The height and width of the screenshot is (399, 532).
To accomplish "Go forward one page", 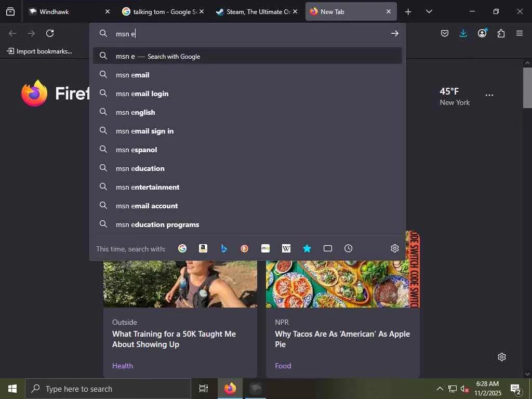I will point(31,33).
